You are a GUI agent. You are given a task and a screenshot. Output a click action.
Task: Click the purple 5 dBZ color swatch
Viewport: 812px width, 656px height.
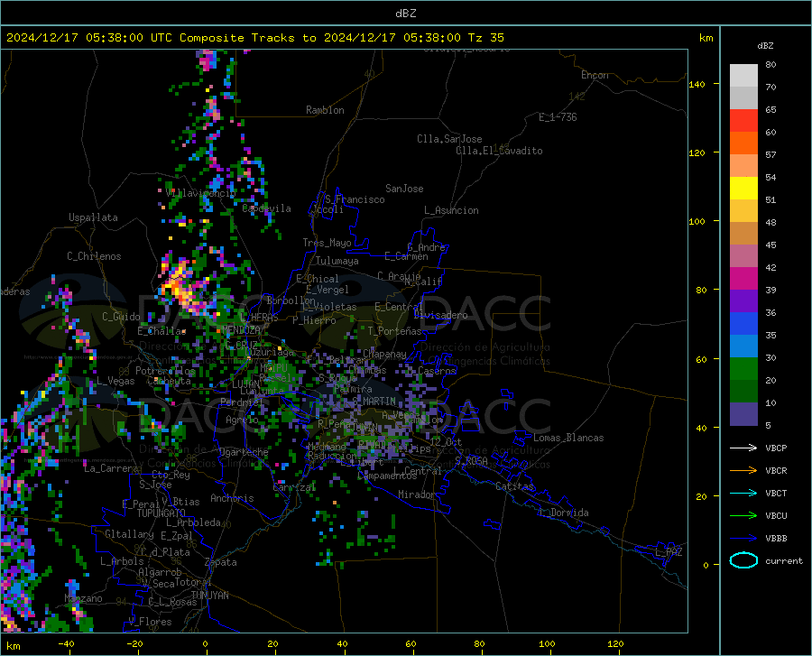[743, 413]
